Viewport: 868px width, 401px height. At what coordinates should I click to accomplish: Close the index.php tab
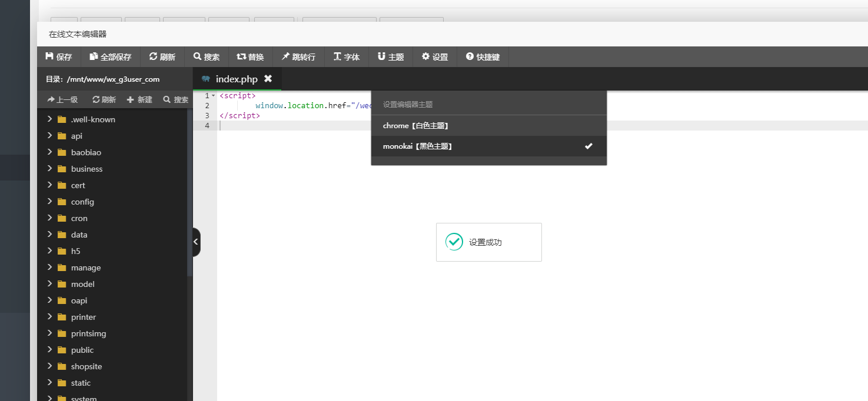268,78
